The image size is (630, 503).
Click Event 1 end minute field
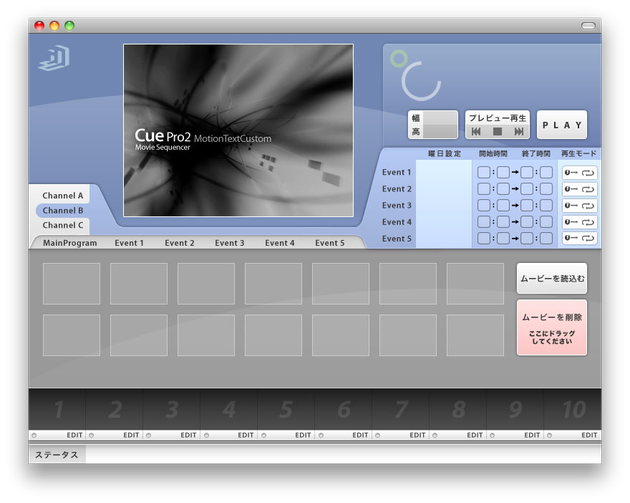pos(546,173)
